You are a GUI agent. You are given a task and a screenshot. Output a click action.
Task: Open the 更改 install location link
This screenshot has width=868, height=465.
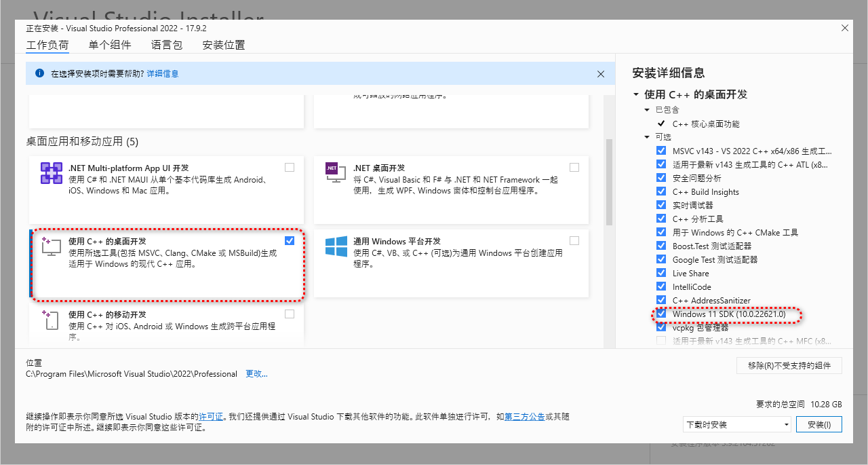pyautogui.click(x=256, y=373)
